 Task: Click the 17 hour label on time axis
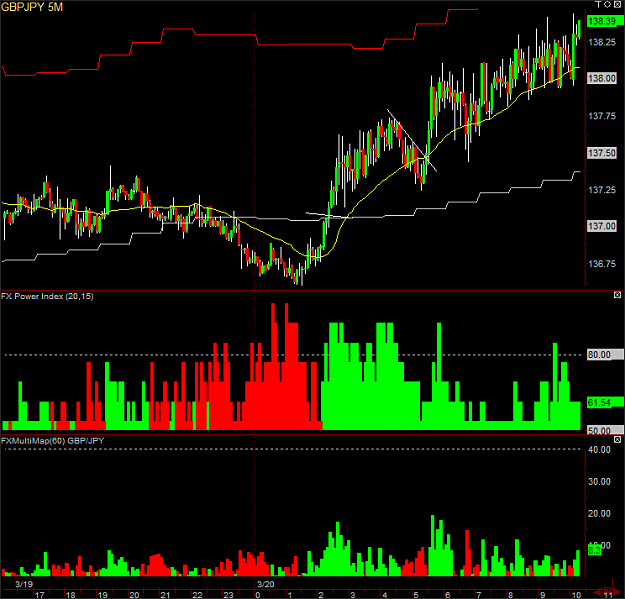coord(39,595)
